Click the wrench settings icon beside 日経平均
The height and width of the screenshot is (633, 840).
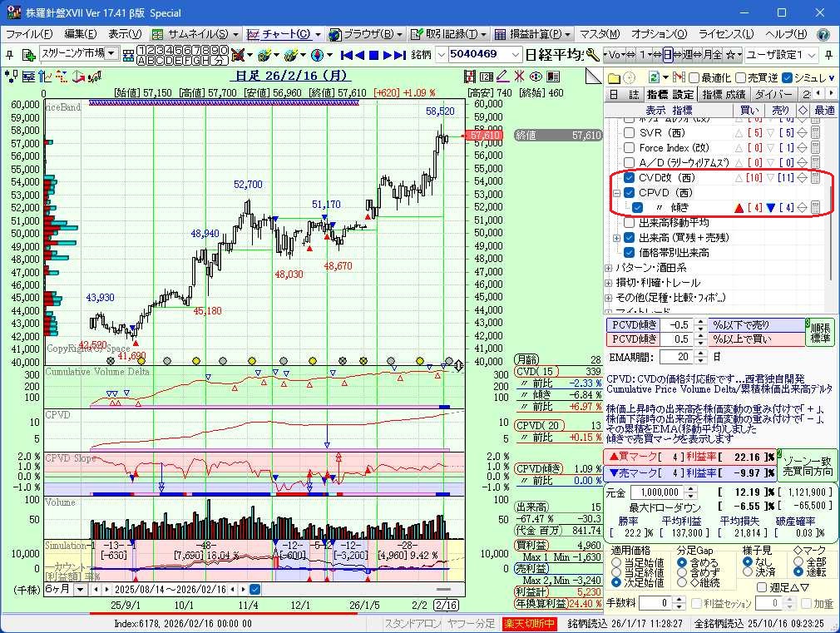pyautogui.click(x=592, y=55)
